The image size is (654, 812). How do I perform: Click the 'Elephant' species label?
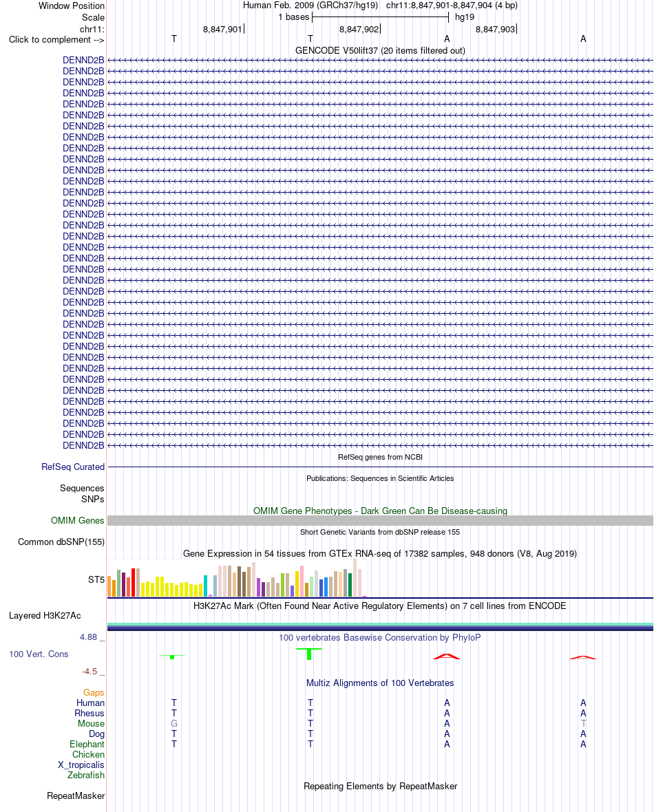point(87,744)
